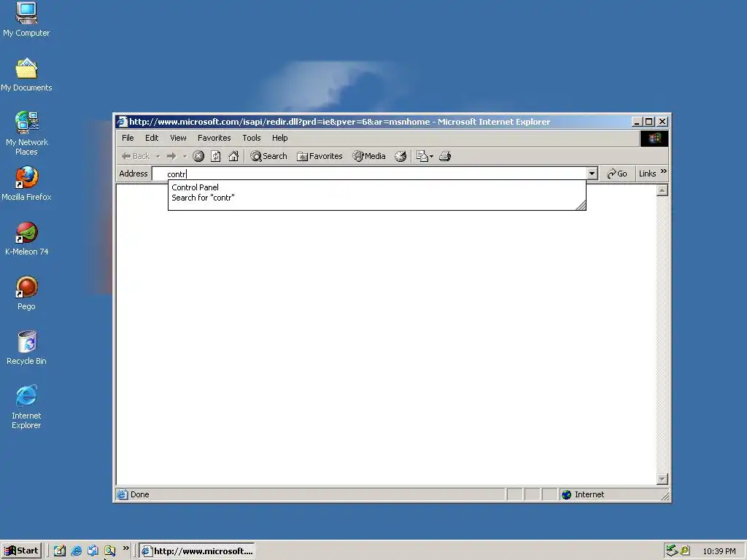Viewport: 747px width, 560px height.
Task: Select the Internet Explorer desktop icon
Action: click(x=26, y=407)
